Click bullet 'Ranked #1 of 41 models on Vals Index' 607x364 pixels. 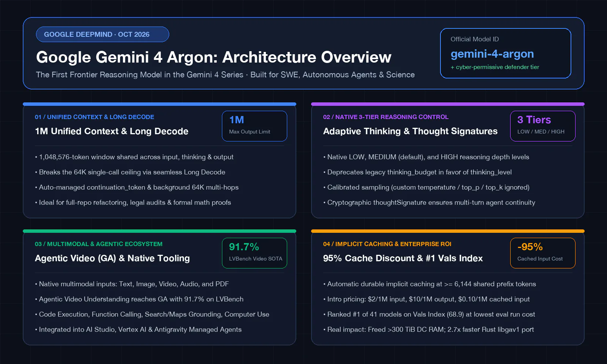coord(429,314)
